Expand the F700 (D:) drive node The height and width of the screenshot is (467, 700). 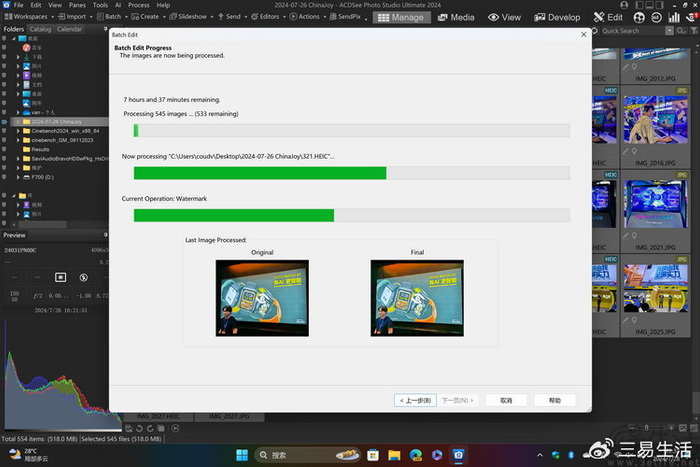[x=18, y=177]
